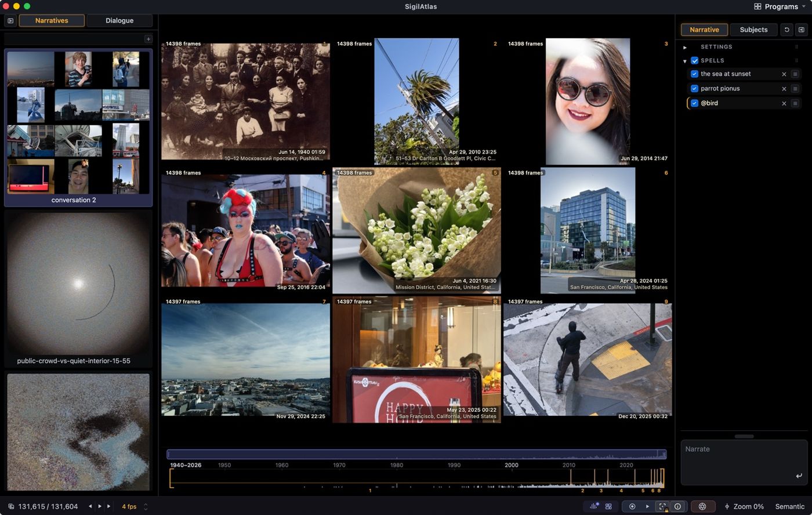Uncheck the SPELLS section checkbox

(694, 60)
